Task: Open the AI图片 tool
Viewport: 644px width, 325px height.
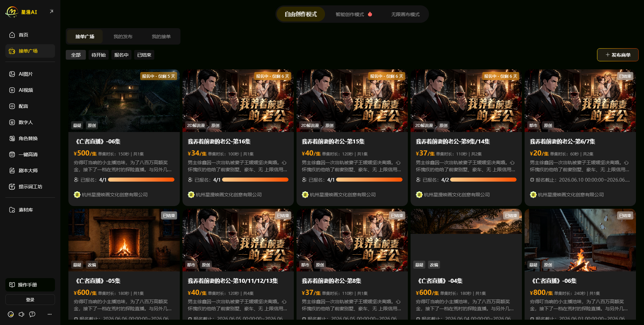Action: 30,74
